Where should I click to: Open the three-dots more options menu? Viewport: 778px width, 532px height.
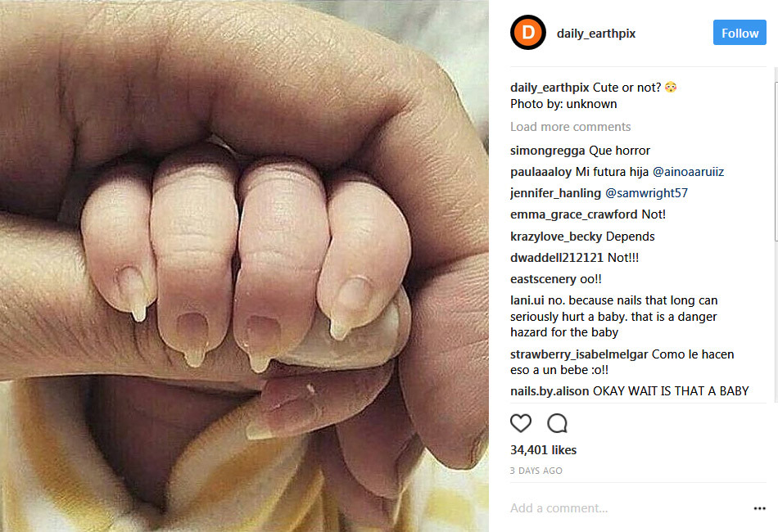[x=759, y=508]
